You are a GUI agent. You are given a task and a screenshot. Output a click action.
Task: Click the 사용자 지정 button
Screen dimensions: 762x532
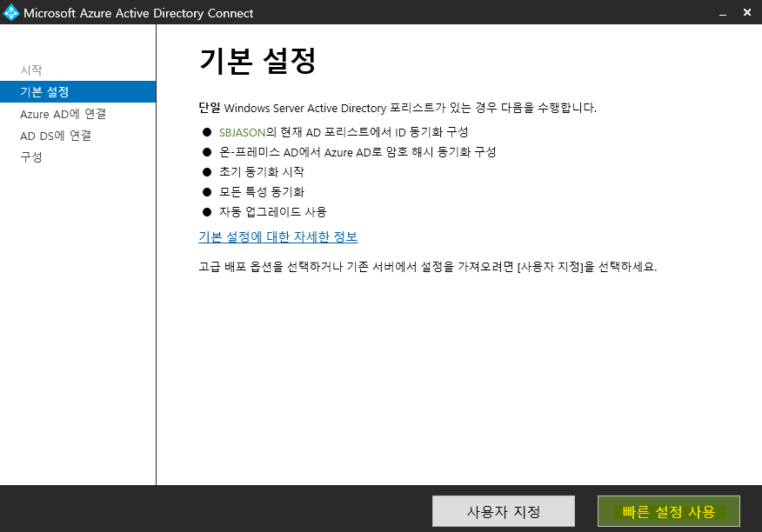coord(504,511)
